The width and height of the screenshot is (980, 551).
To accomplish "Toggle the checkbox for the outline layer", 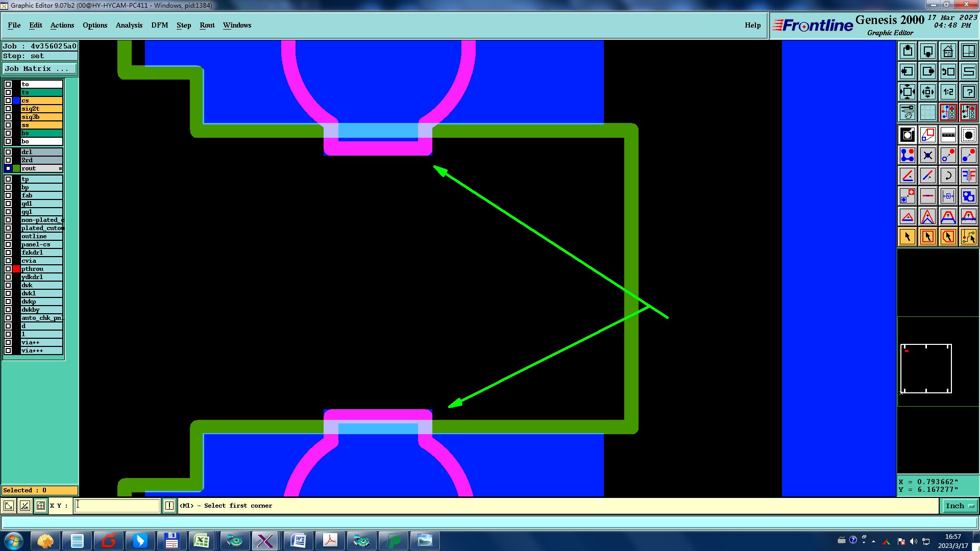I will (8, 236).
